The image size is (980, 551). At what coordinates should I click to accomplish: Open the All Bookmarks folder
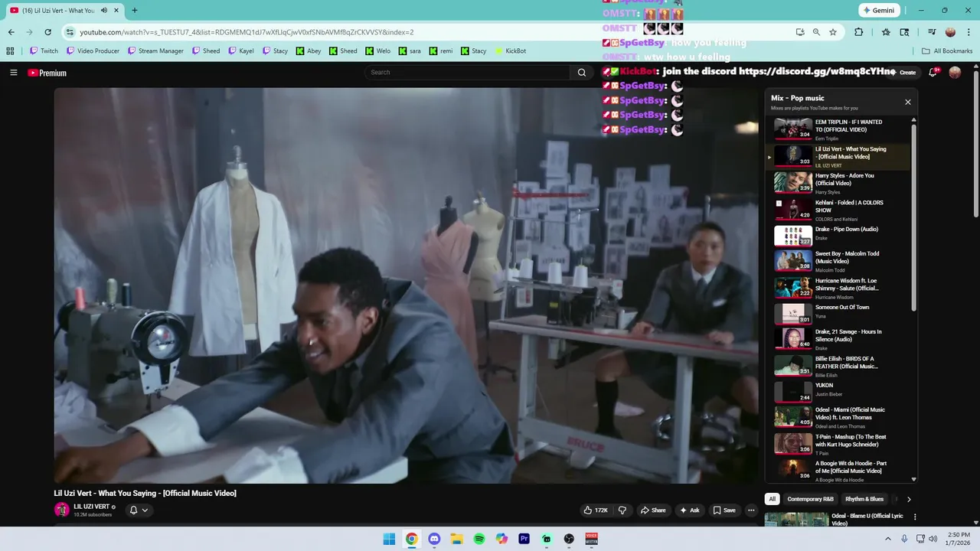click(947, 51)
